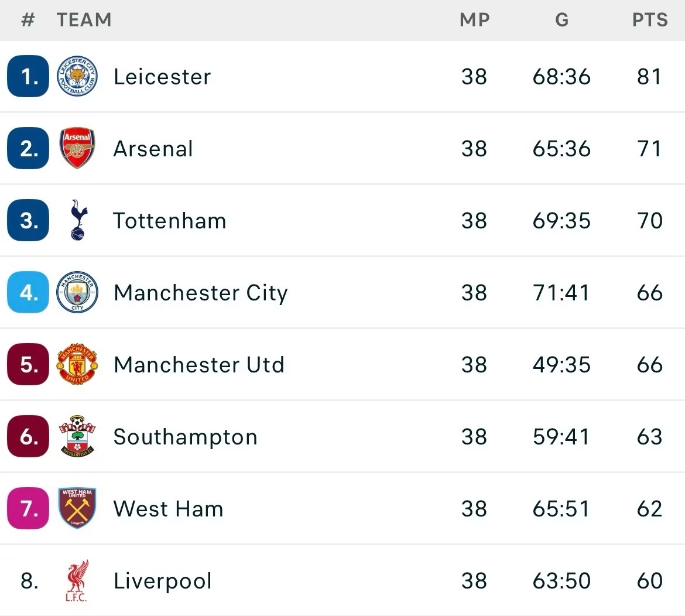
Task: Select the Southampton club crest
Action: point(77,436)
